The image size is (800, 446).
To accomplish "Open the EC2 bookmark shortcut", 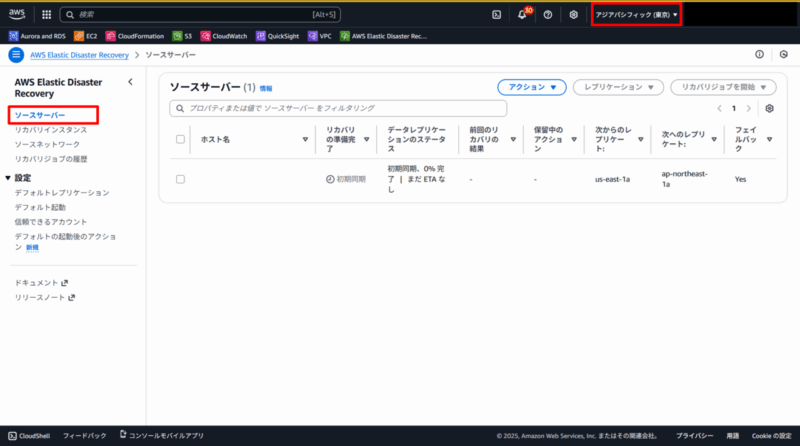I will pyautogui.click(x=85, y=36).
